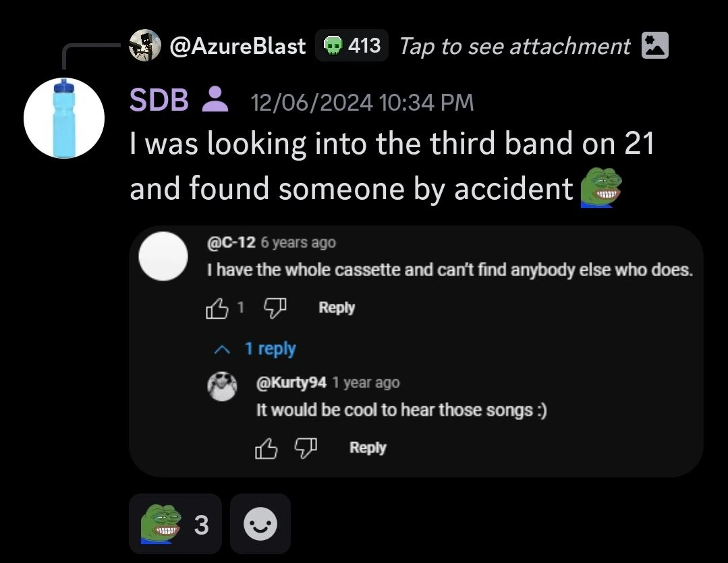
Task: Click the @Kurty94 commenter avatar
Action: [222, 387]
